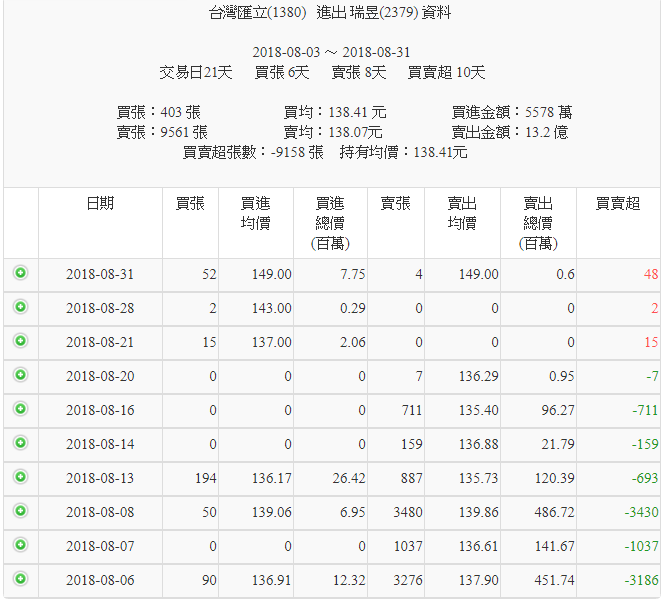The width and height of the screenshot is (669, 599).
Task: Click green plus icon for 2018-08-20
Action: tap(20, 375)
